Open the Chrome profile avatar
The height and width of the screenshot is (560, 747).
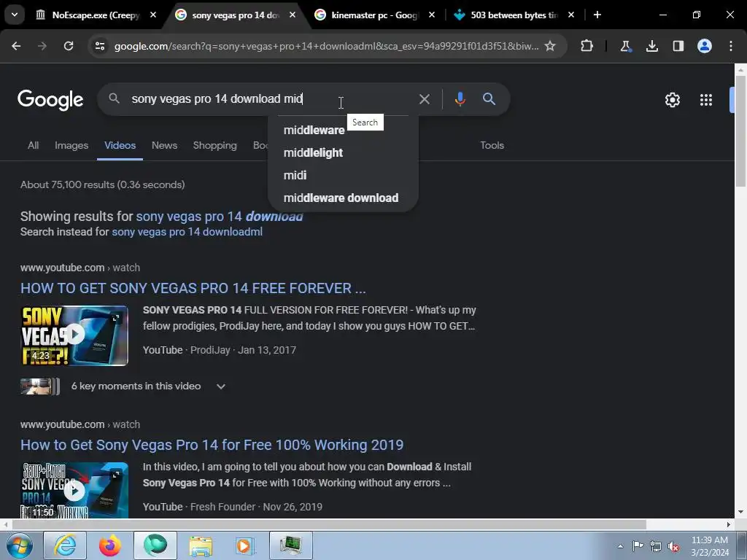(x=705, y=46)
